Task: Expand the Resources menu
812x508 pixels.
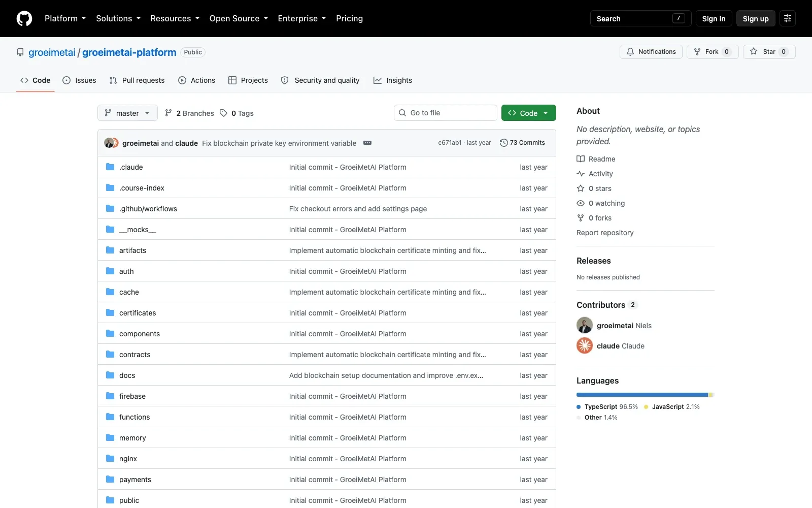Action: pyautogui.click(x=175, y=18)
